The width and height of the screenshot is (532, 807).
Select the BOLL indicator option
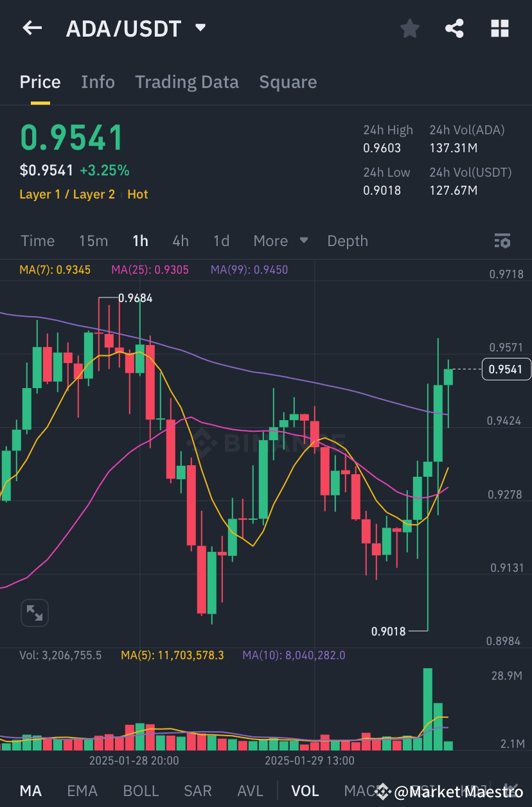(x=141, y=791)
